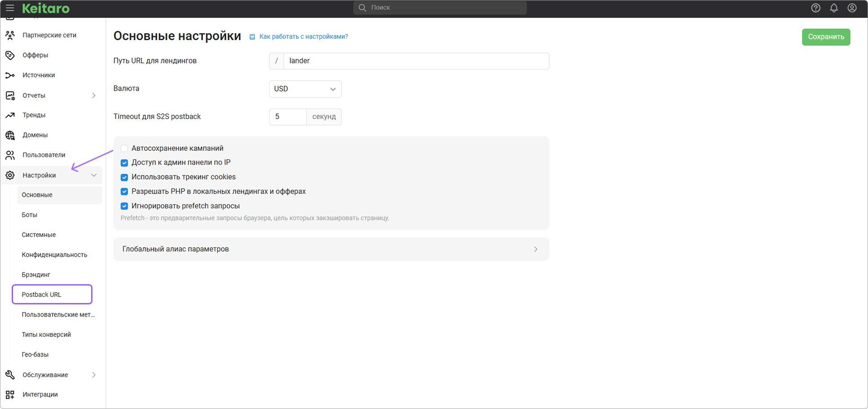The image size is (868, 409).
Task: Open the USD currency dropdown
Action: pos(305,89)
